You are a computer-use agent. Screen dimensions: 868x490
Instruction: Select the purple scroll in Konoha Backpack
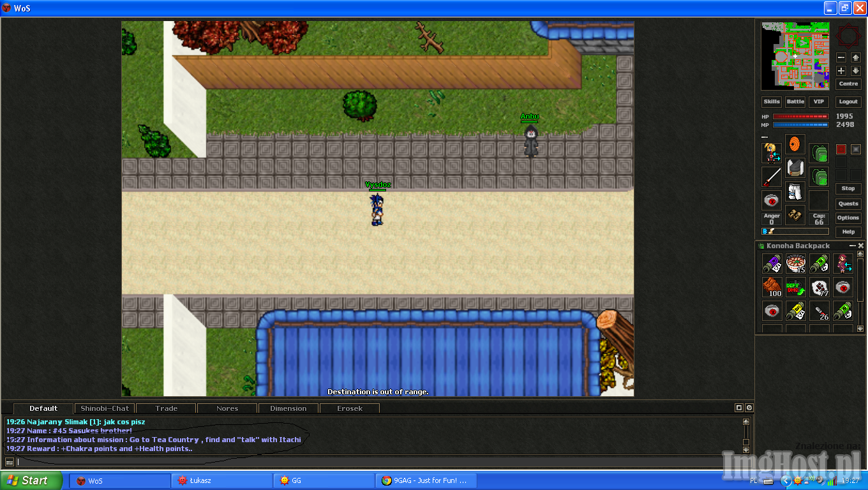(772, 264)
